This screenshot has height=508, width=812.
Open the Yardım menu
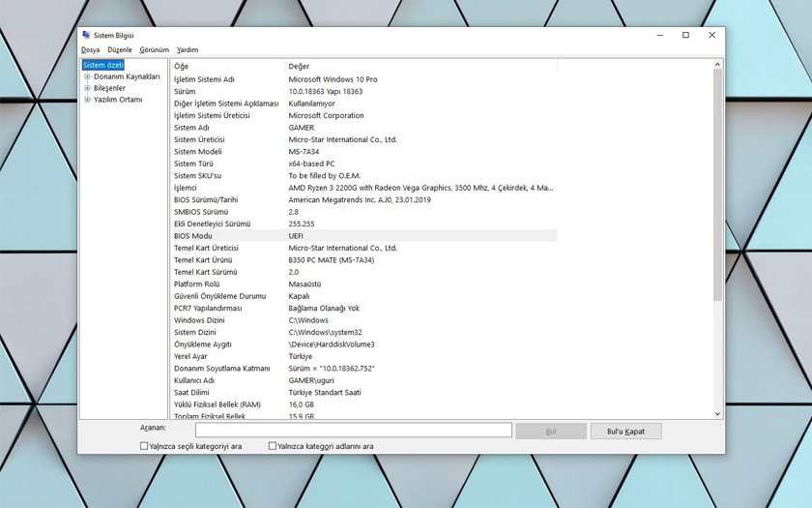[x=188, y=49]
